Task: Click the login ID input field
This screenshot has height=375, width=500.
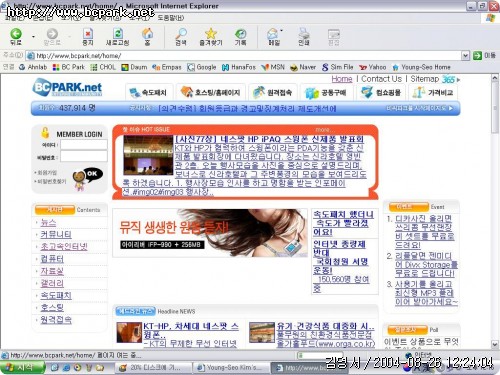Action: click(84, 145)
